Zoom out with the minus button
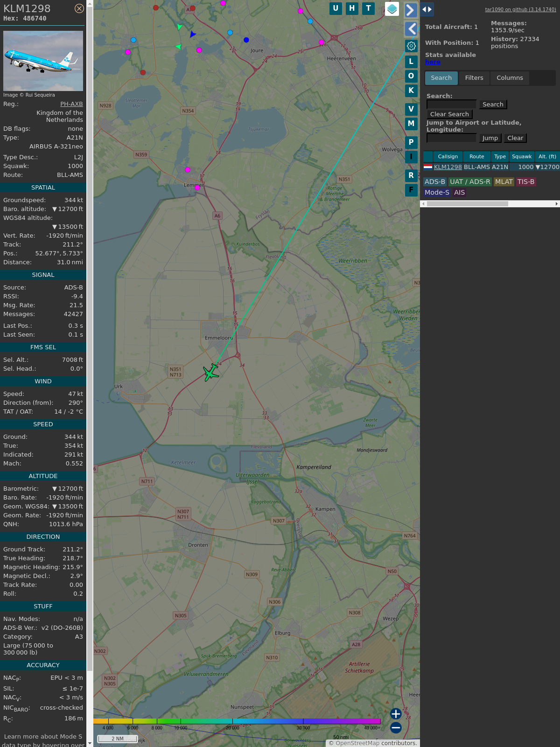 click(396, 727)
